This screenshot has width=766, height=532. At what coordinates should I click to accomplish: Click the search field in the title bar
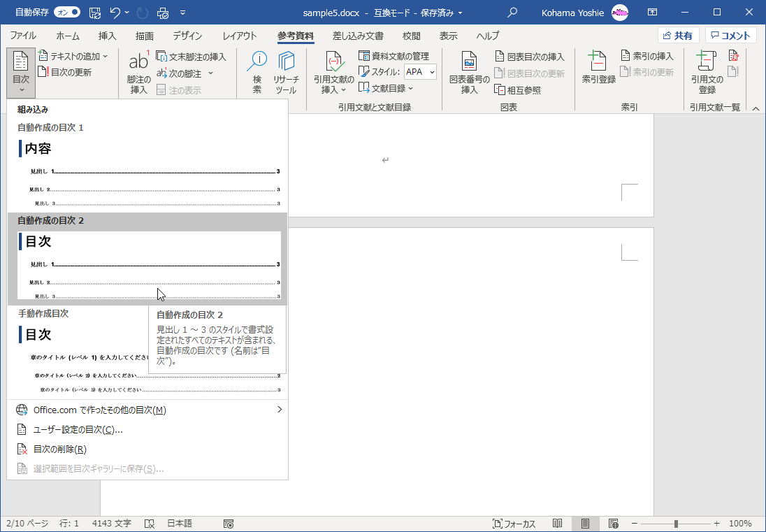pyautogui.click(x=512, y=13)
